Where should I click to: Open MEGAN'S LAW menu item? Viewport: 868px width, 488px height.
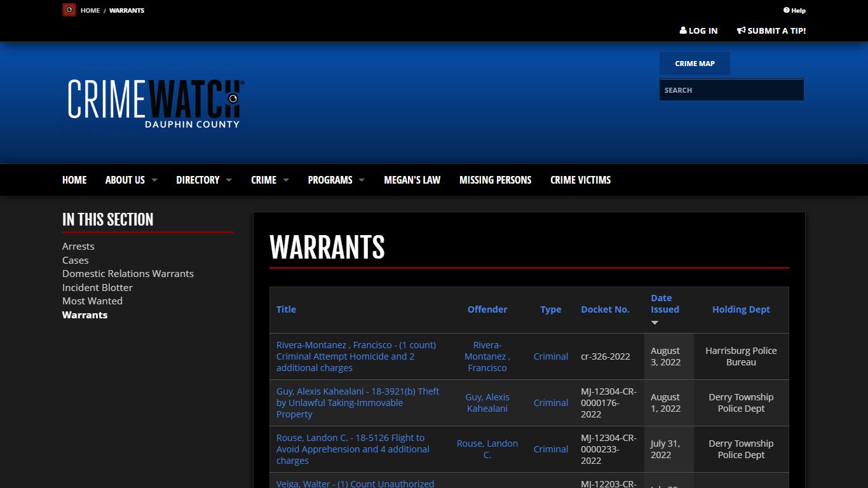tap(412, 180)
